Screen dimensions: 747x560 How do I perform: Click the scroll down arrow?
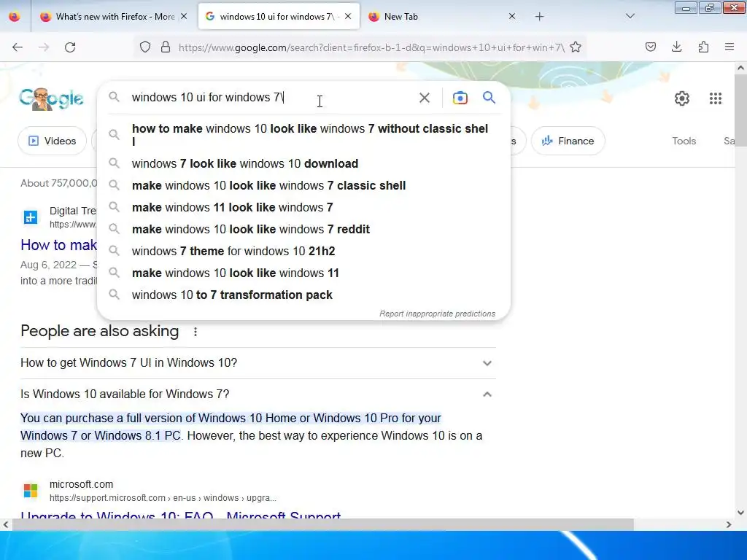[x=741, y=513]
